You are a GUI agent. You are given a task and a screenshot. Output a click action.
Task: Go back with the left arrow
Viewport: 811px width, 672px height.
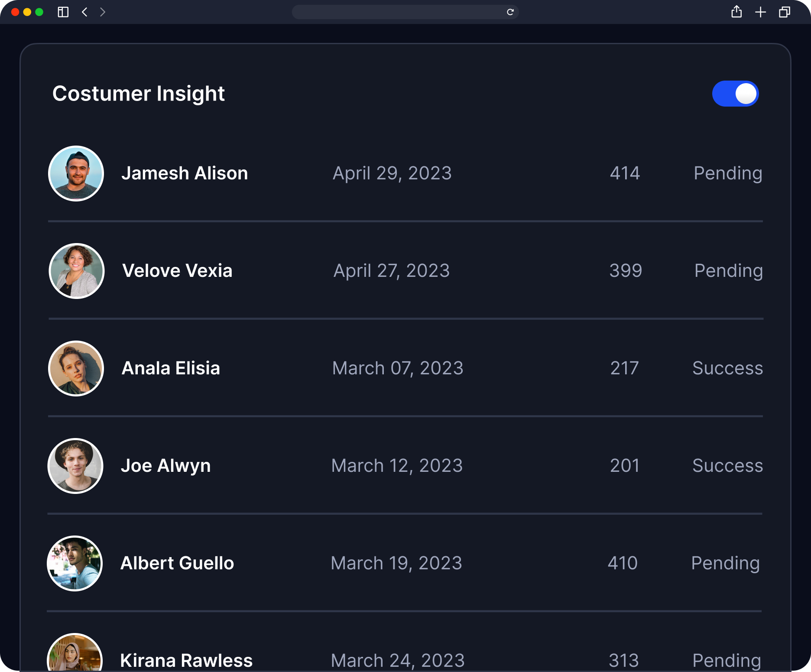click(84, 12)
